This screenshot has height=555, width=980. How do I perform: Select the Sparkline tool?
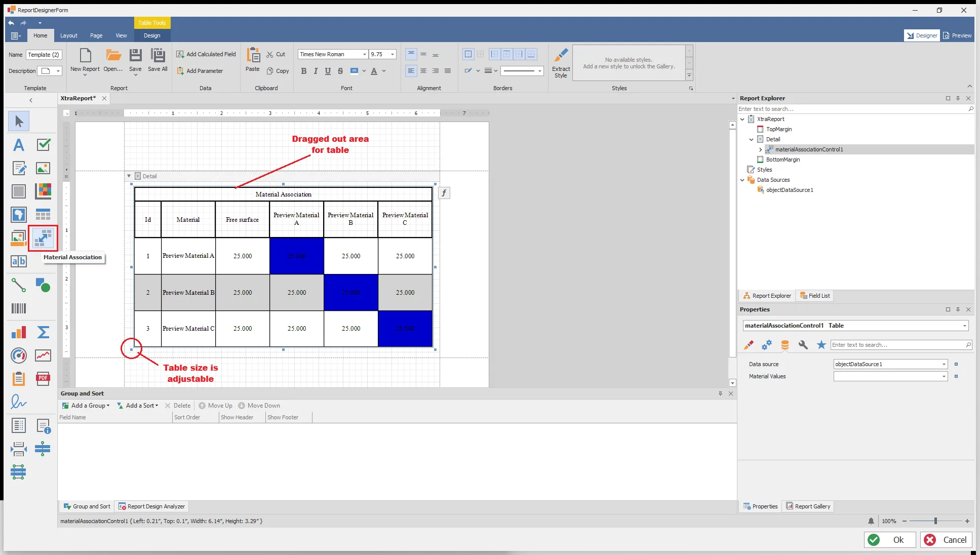[x=43, y=355]
